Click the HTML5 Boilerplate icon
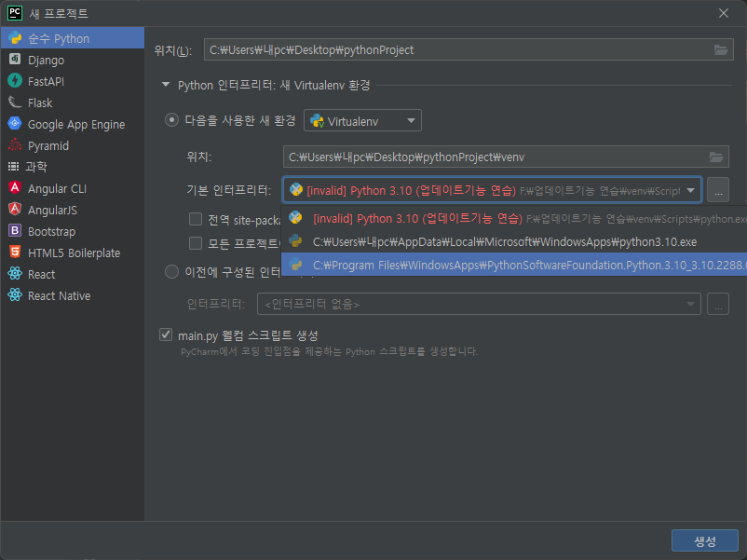This screenshot has height=560, width=747. tap(15, 253)
